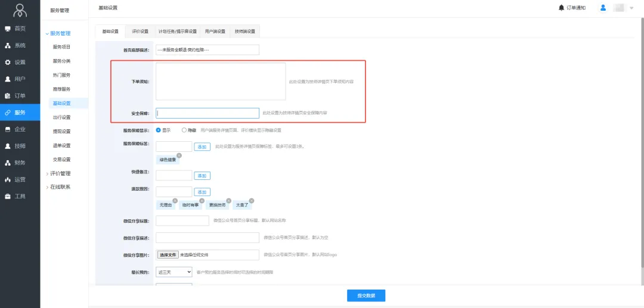Click the 订单通知 bell icon

561,8
